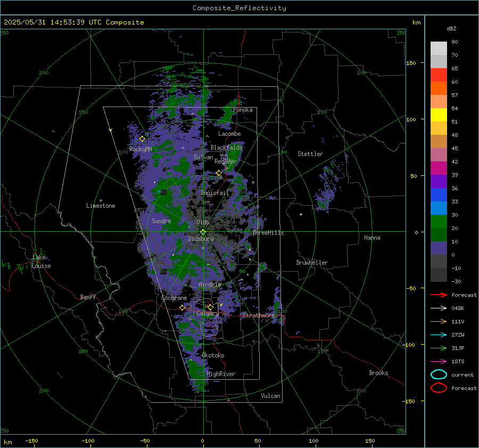Click the Stettler label on the map
The height and width of the screenshot is (448, 479).
coord(310,154)
